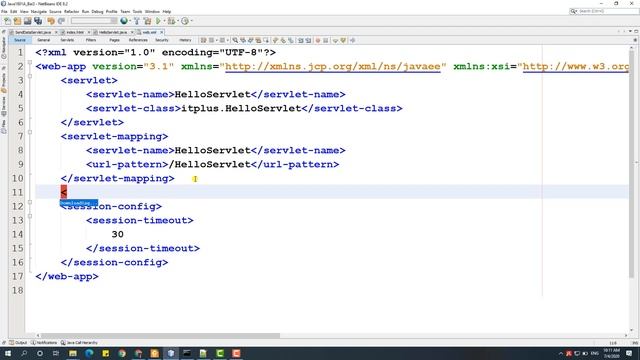Open Task View from the taskbar
The image size is (640, 360).
(x=56, y=353)
